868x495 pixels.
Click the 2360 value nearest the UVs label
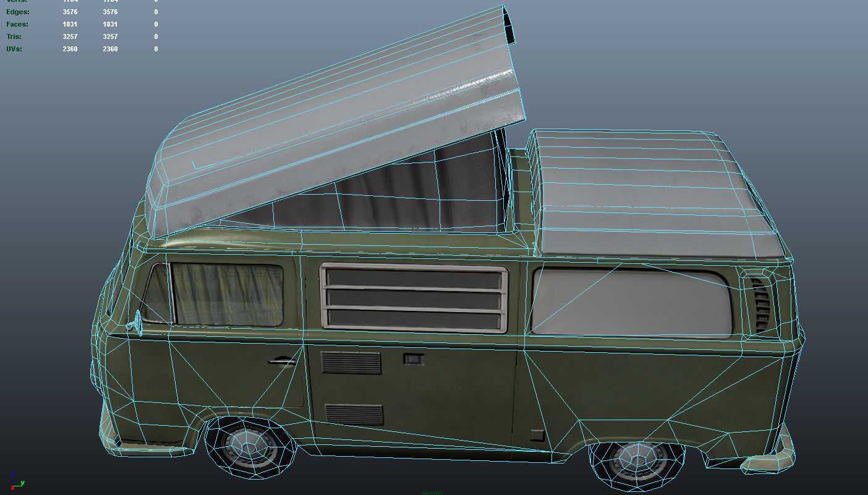pyautogui.click(x=70, y=49)
